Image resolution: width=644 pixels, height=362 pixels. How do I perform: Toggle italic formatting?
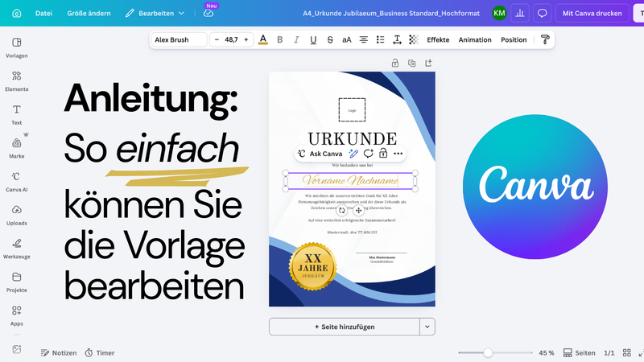[296, 39]
